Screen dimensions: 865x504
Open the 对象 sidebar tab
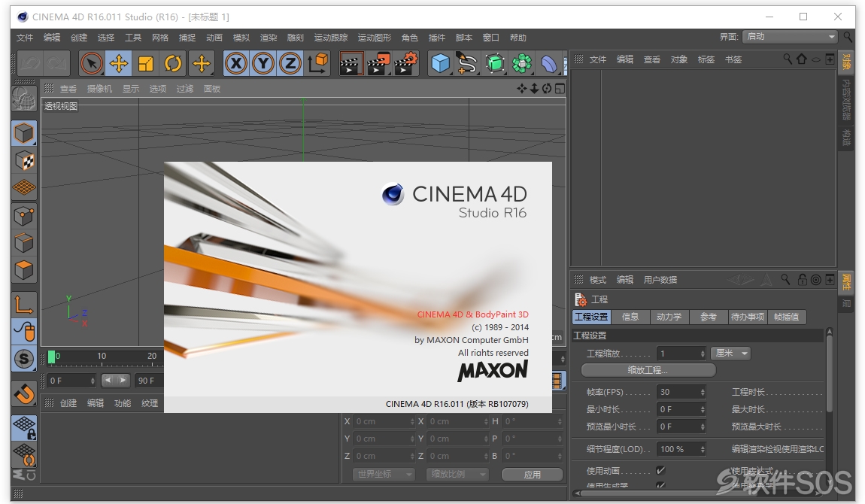pyautogui.click(x=846, y=61)
